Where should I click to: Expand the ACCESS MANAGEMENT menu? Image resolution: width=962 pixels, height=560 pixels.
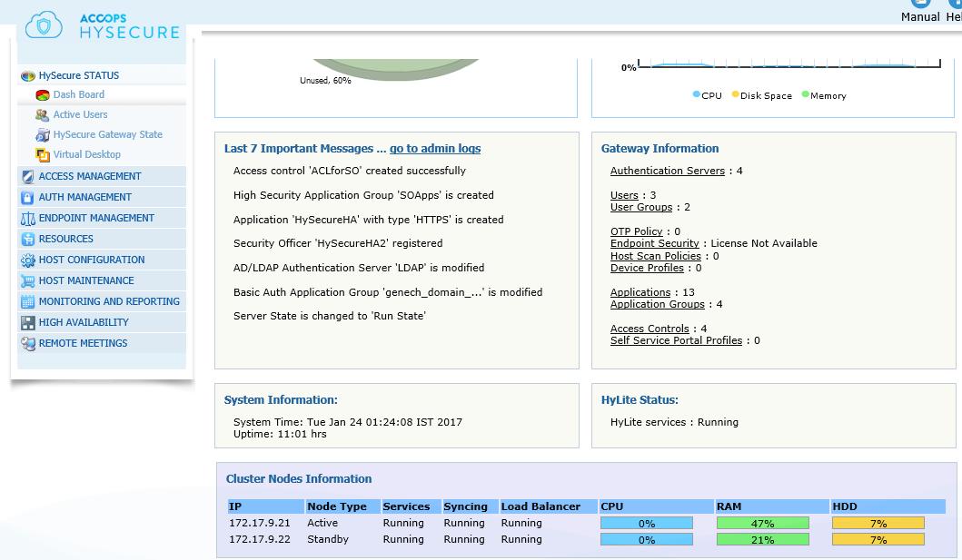point(90,176)
